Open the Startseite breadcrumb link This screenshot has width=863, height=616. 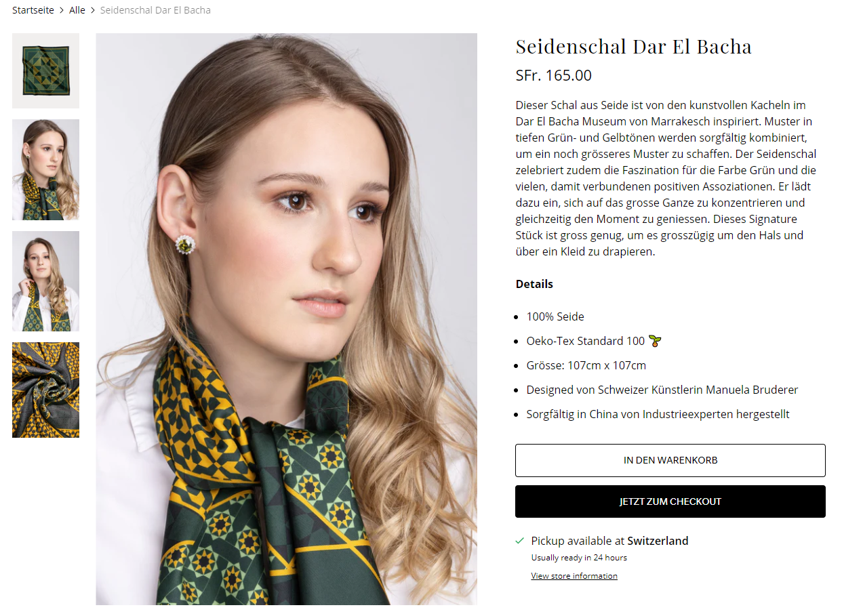tap(33, 10)
